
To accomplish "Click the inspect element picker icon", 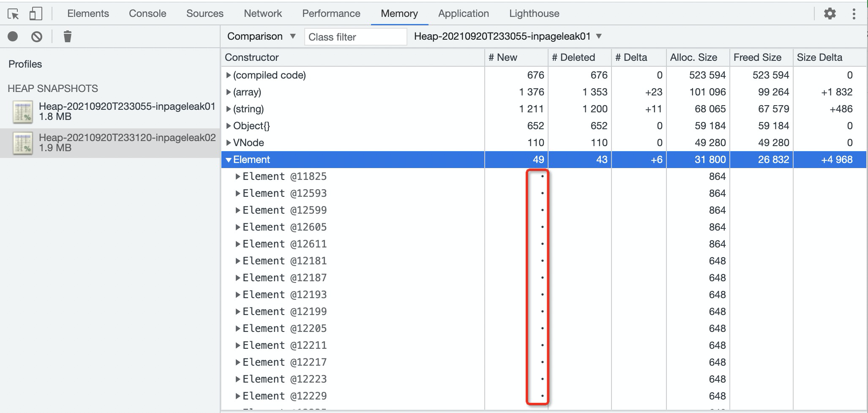I will tap(14, 14).
